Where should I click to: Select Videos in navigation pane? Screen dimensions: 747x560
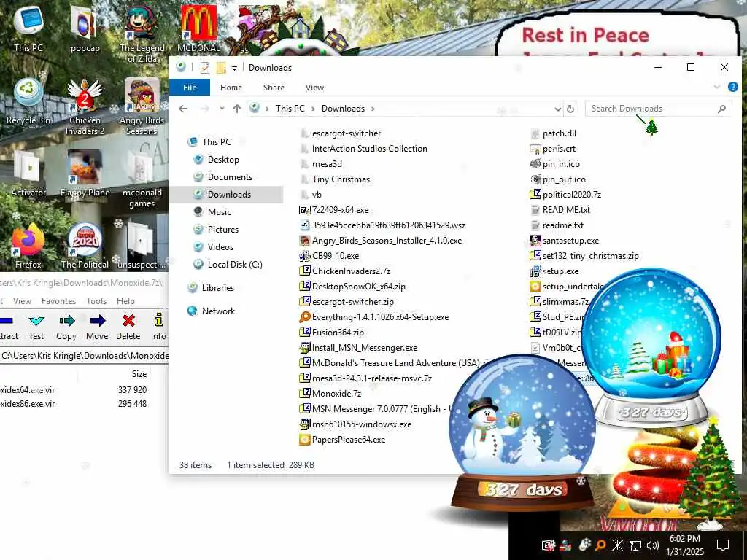click(x=220, y=247)
